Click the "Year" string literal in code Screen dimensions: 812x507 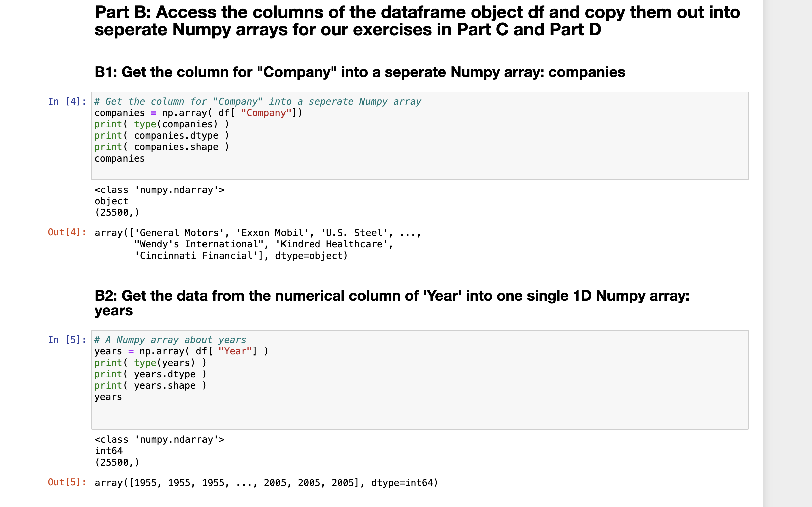coord(235,351)
